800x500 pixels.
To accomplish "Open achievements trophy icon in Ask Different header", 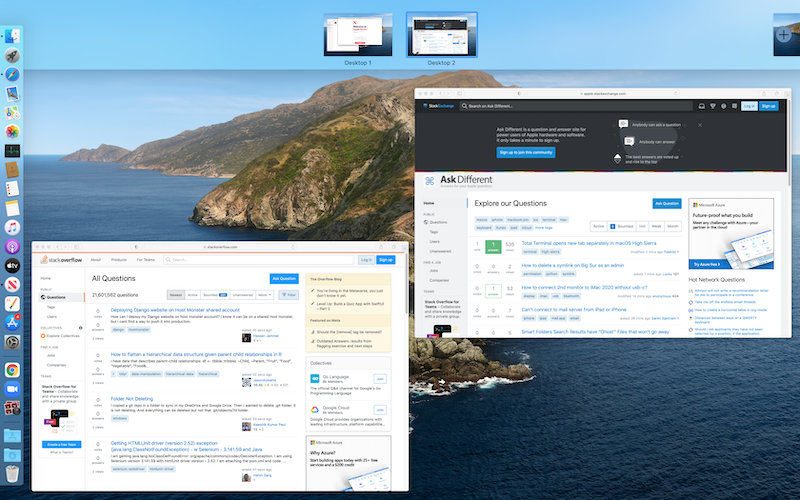I will click(713, 106).
